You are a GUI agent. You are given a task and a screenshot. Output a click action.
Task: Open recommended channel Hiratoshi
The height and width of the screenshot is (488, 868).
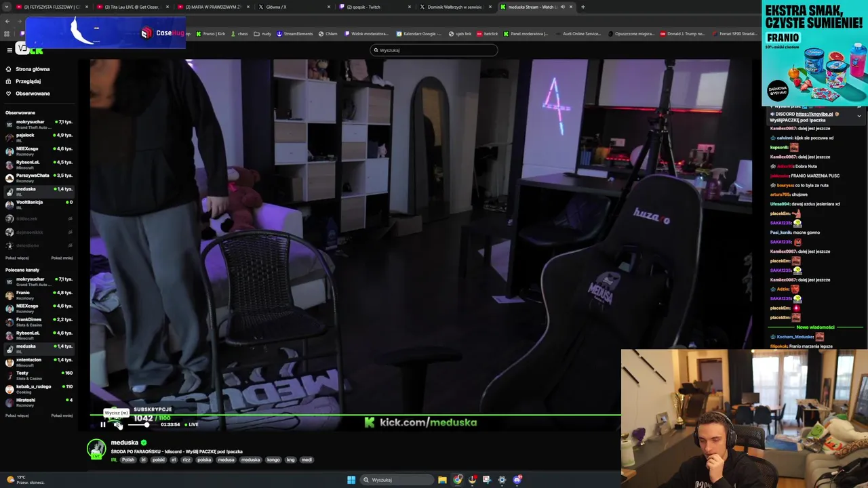click(x=39, y=402)
